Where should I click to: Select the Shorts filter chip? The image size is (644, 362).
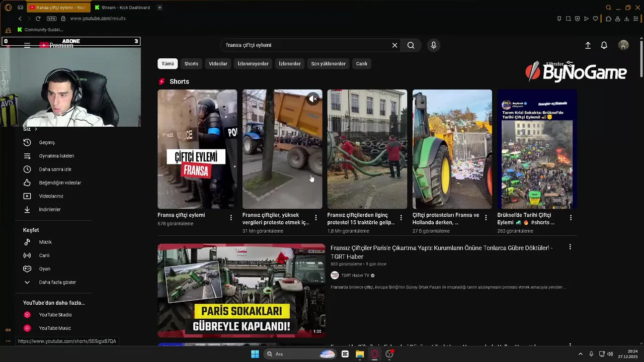[191, 64]
